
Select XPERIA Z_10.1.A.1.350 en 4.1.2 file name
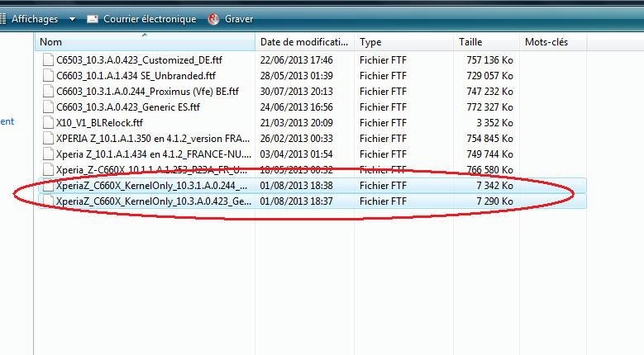click(153, 139)
